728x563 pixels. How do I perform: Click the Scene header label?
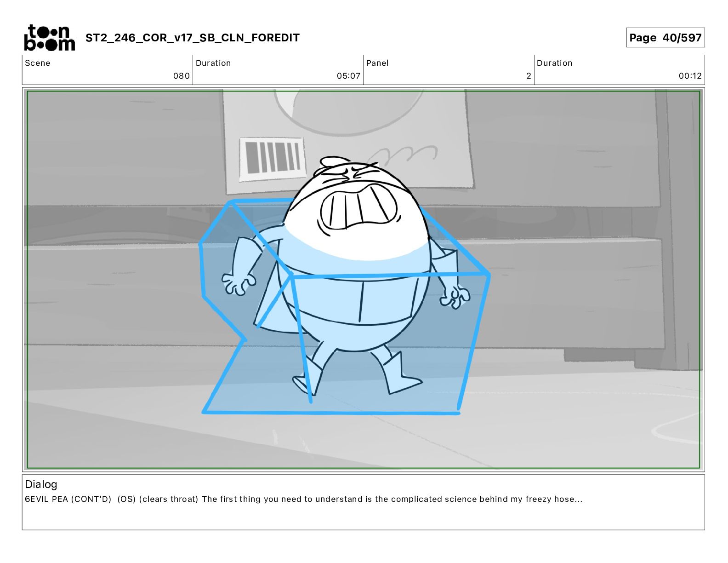[x=38, y=63]
